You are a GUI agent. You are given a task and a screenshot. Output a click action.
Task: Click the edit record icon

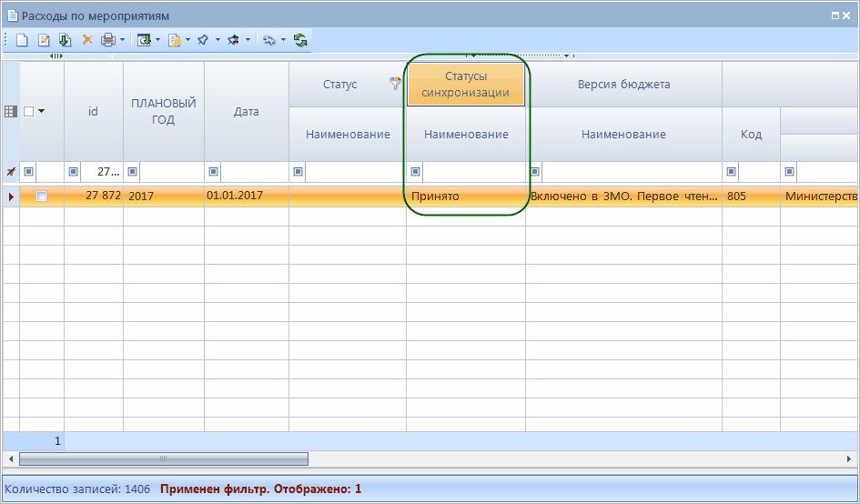[43, 40]
